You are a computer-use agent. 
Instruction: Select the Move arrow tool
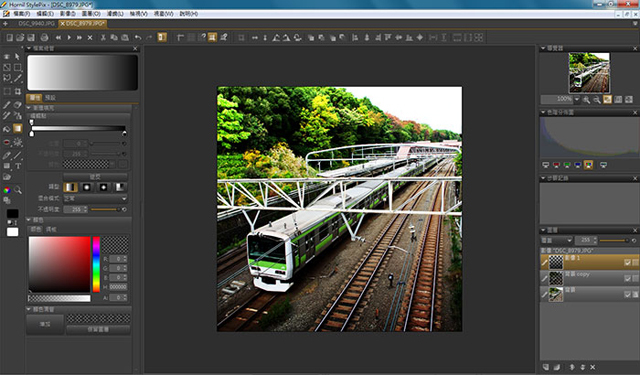[18, 57]
